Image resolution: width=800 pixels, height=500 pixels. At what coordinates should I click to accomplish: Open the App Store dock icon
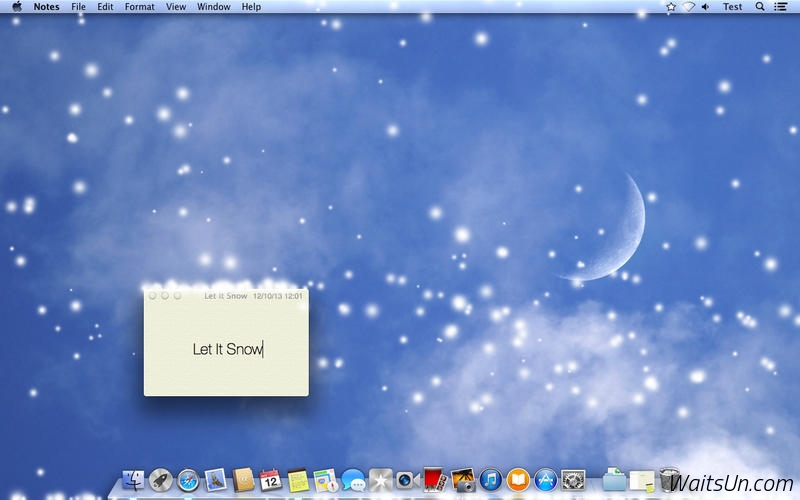coord(546,481)
